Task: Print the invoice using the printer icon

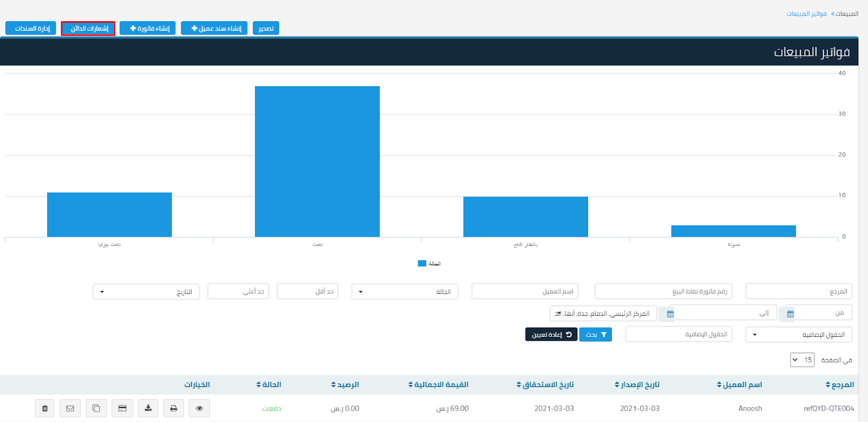Action: [x=174, y=408]
